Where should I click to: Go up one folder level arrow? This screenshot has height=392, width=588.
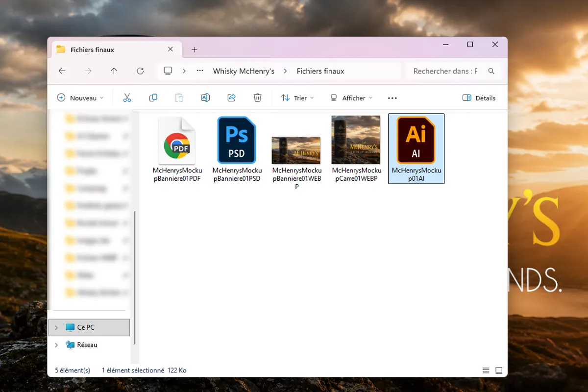tap(114, 71)
